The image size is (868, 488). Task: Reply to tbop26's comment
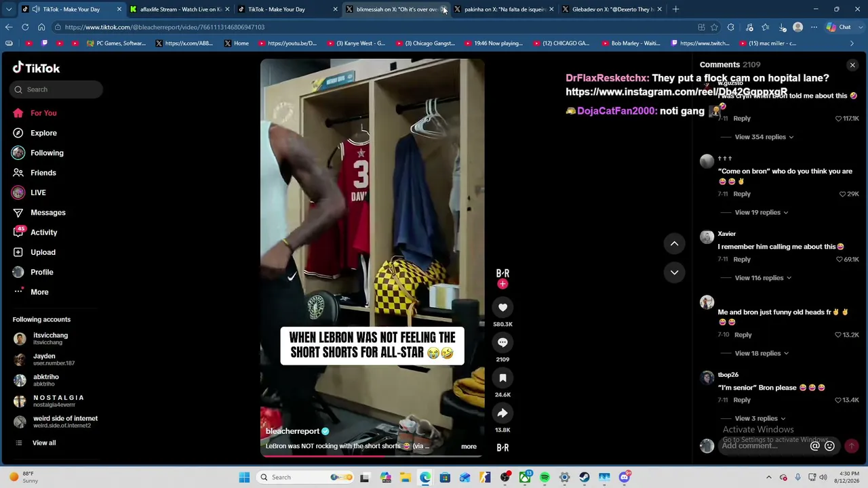pyautogui.click(x=742, y=400)
